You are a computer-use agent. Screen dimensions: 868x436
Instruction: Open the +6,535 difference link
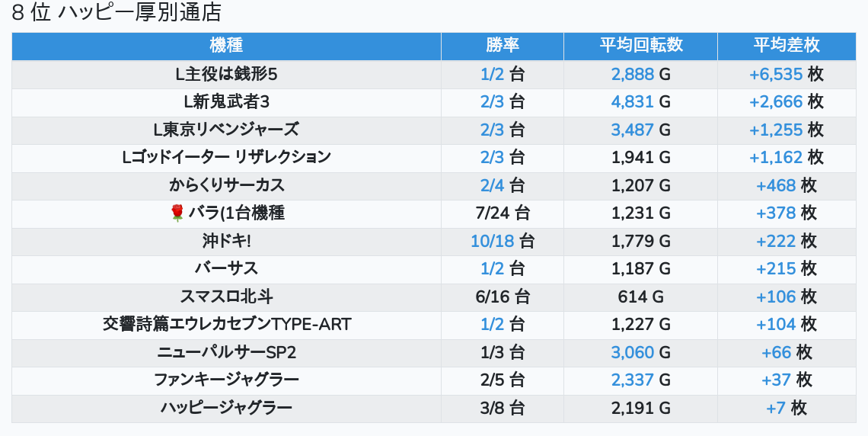[x=776, y=74]
